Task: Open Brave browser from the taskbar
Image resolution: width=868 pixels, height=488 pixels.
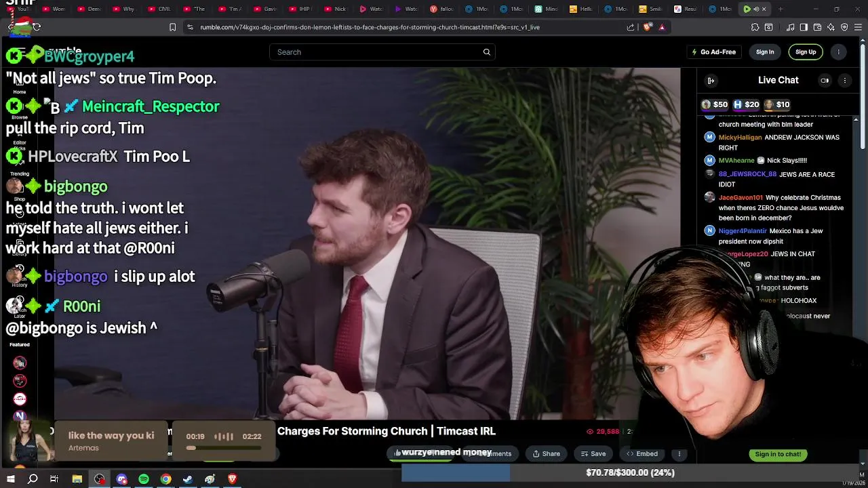Action: (x=232, y=479)
